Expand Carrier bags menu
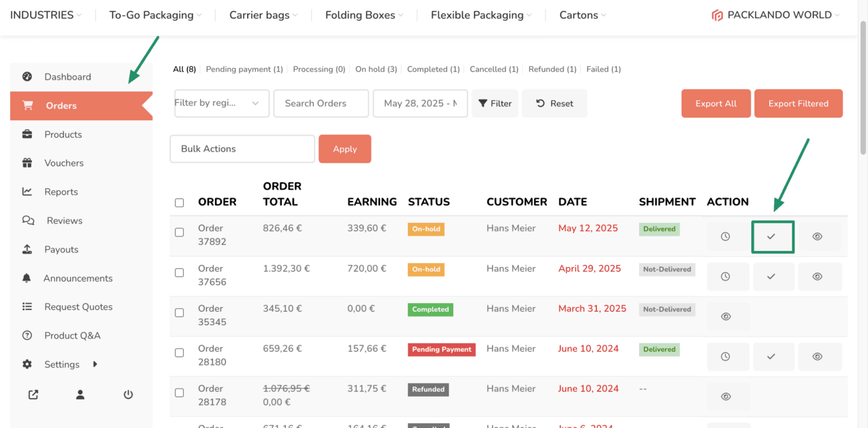 coord(263,15)
